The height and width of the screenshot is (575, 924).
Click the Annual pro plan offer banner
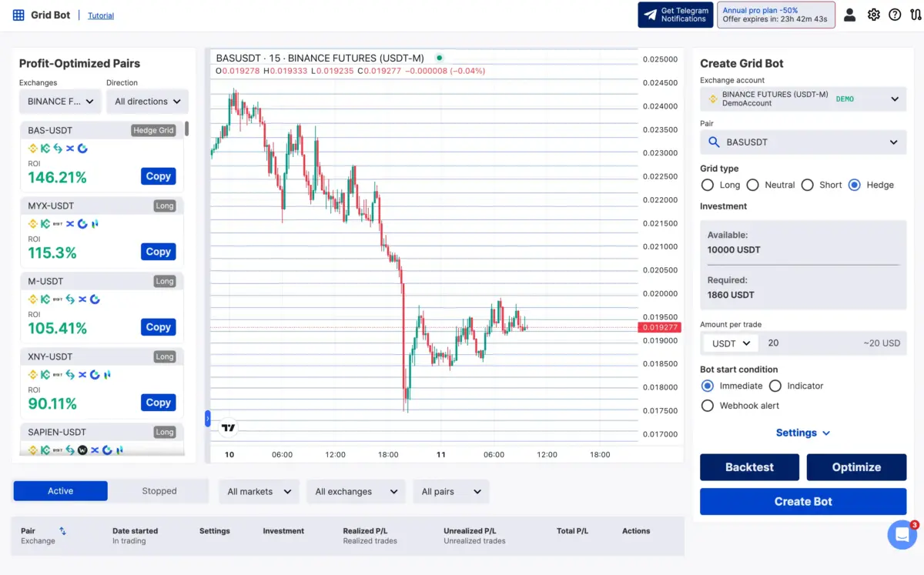[775, 15]
